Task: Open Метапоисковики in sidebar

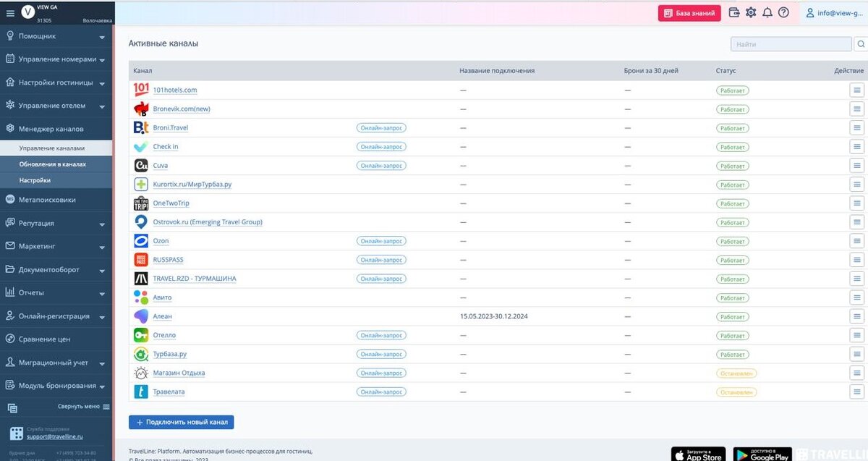Action: tap(56, 200)
